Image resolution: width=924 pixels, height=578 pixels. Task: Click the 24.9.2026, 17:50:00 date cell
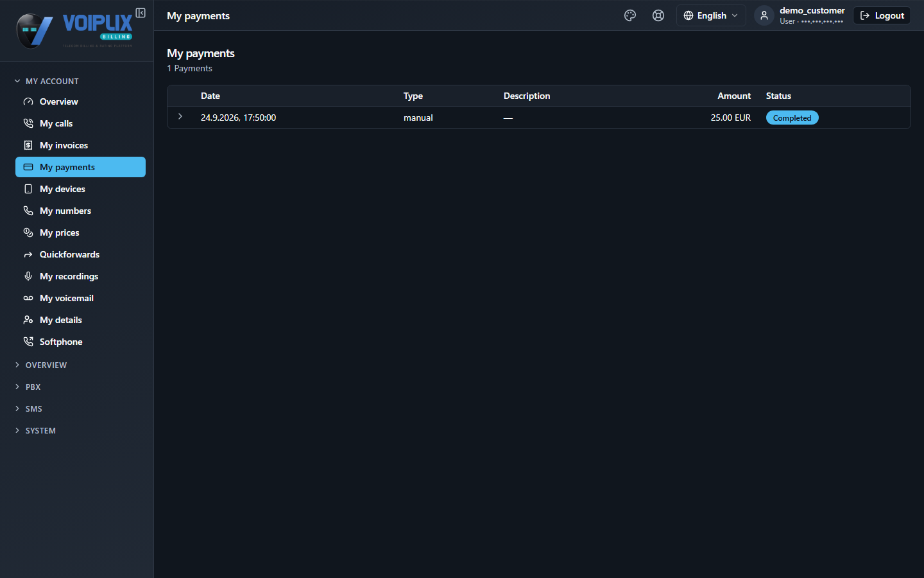[x=238, y=118]
